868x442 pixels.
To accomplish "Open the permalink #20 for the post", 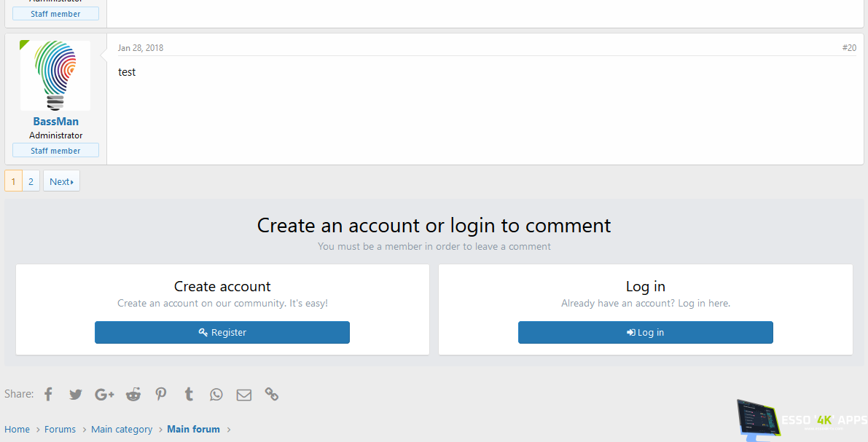I will pos(849,47).
